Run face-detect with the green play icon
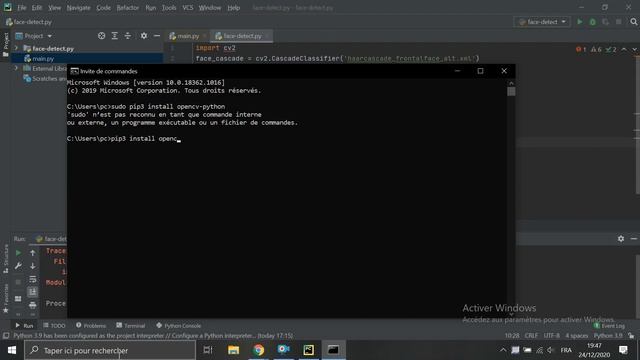 (x=580, y=22)
